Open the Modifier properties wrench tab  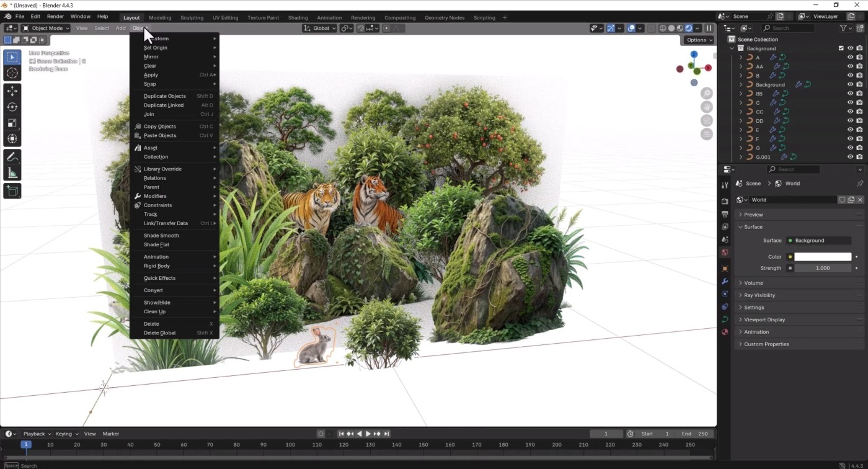[x=725, y=281]
